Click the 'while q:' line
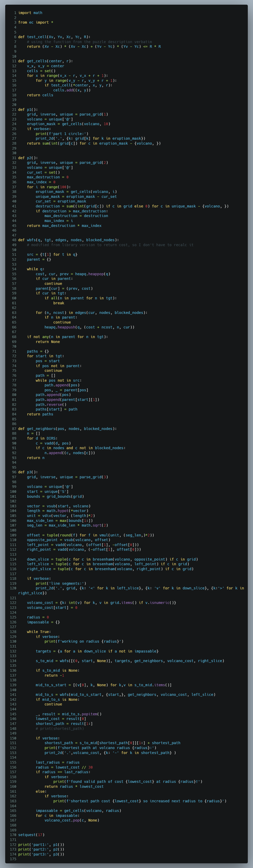This screenshot has width=253, height=868. click(35, 269)
